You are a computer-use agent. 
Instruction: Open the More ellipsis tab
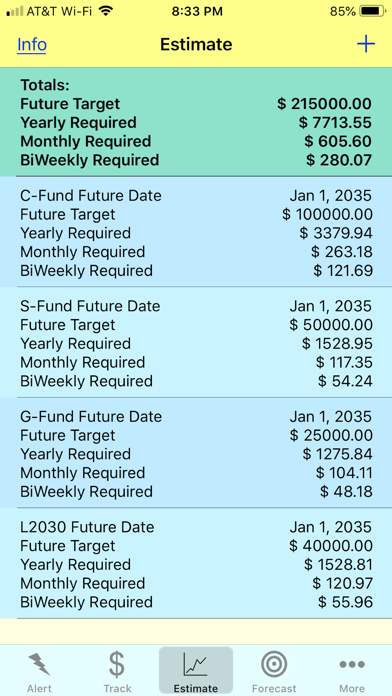tap(352, 671)
